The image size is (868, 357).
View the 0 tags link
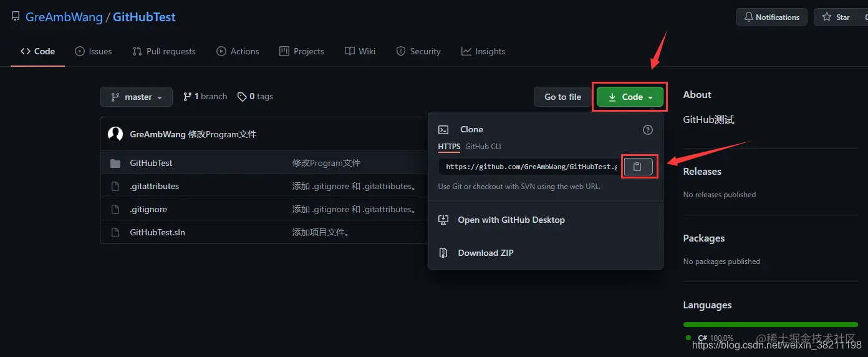255,97
